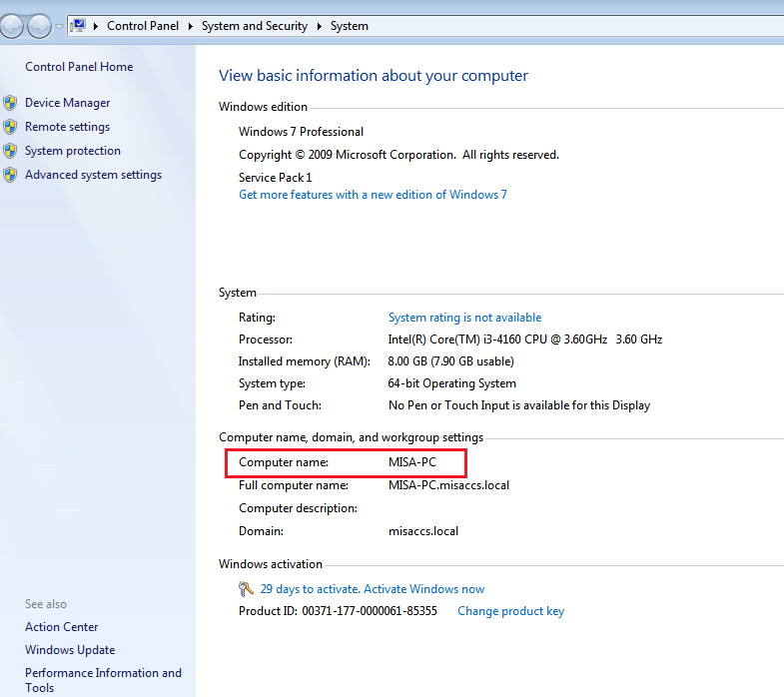Expand arrow after Control Panel breadcrumb
The image size is (784, 697).
[x=191, y=26]
